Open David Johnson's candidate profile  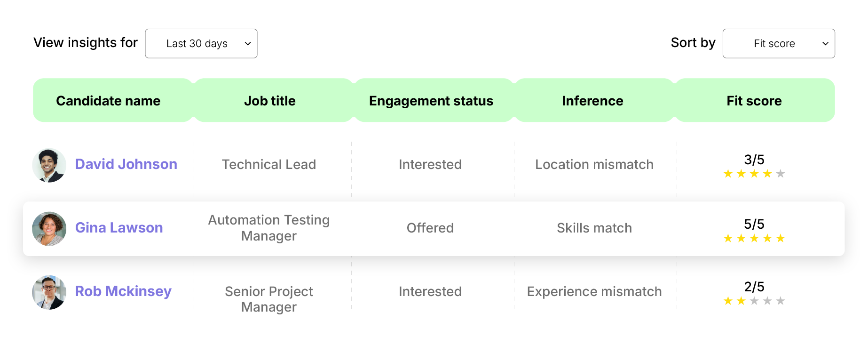(x=126, y=164)
